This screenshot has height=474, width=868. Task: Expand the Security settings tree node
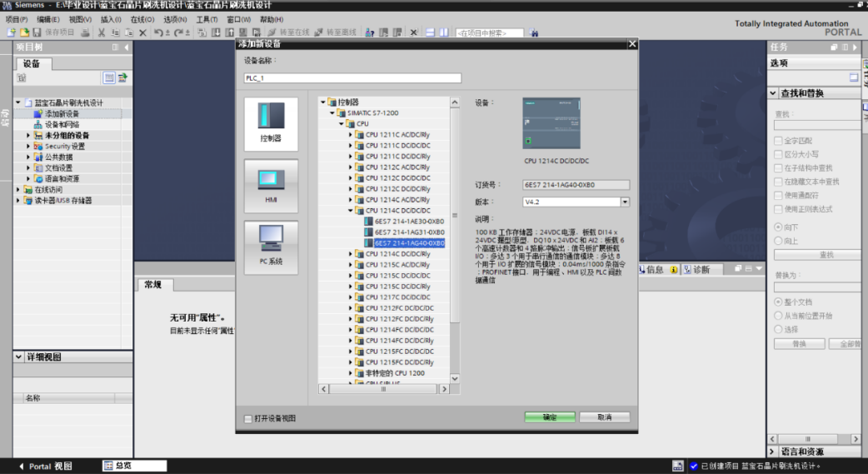28,146
